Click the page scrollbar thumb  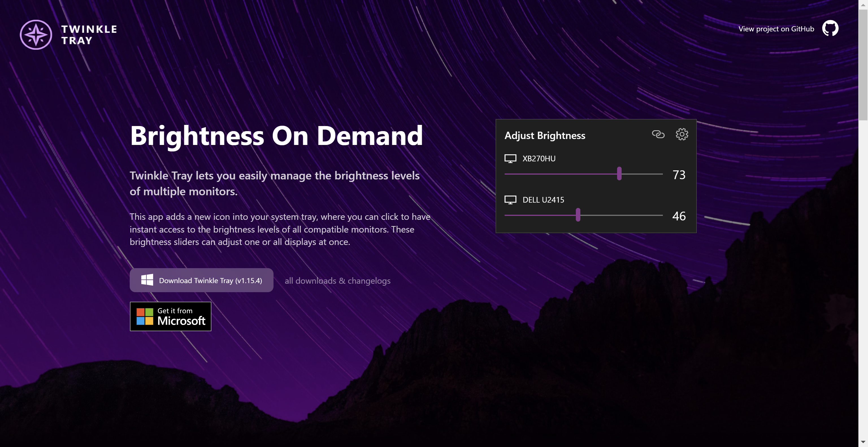(863, 65)
